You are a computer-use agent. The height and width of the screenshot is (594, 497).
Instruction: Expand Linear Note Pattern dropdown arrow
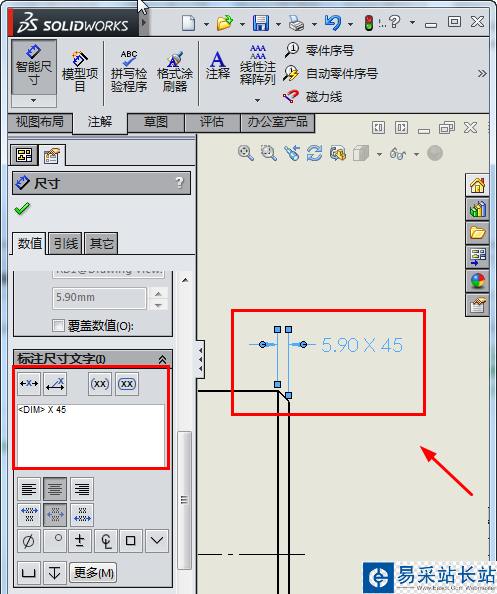click(x=258, y=100)
